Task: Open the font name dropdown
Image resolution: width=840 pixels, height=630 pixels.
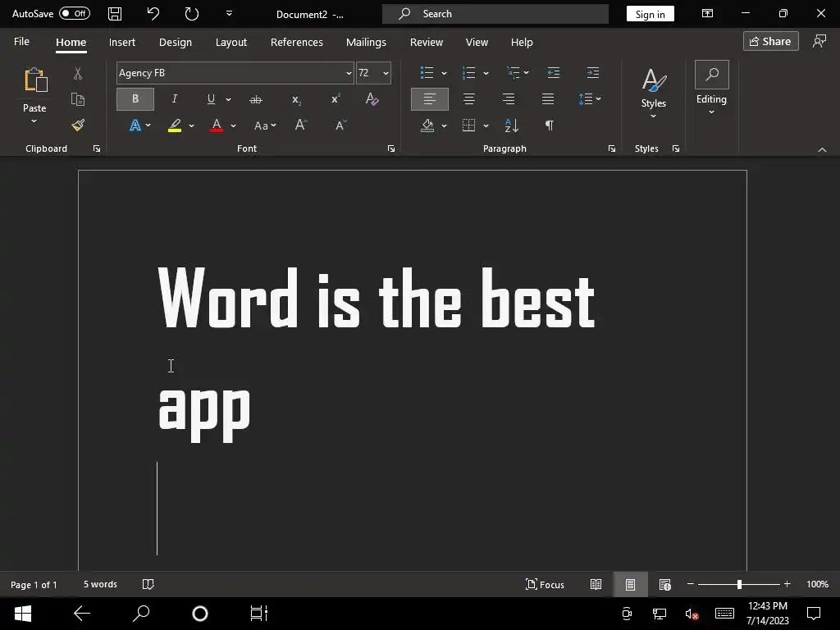Action: point(349,73)
